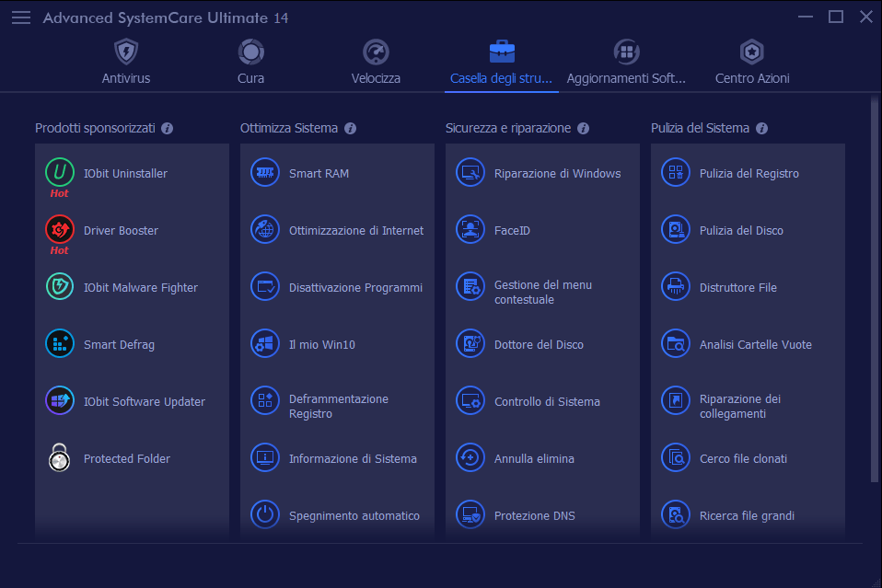Open the Ricerca file grandi icon
This screenshot has height=588, width=882.
click(x=676, y=515)
